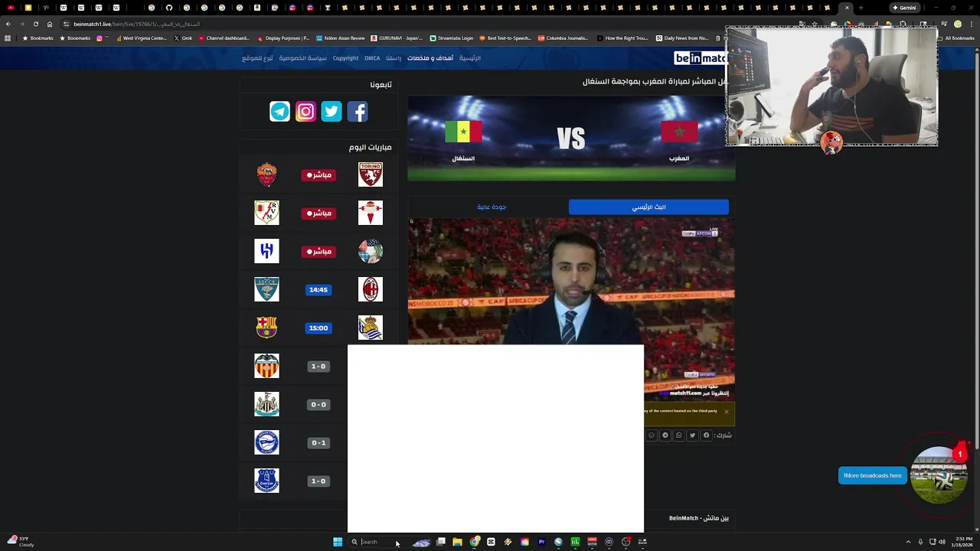980x551 pixels.
Task: Open the Copyright nav link
Action: [x=345, y=58]
